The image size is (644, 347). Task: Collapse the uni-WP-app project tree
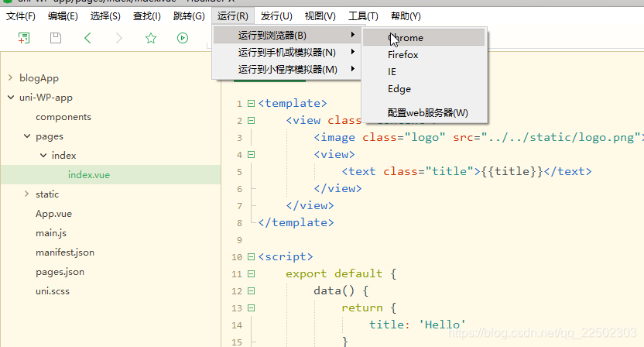(10, 98)
